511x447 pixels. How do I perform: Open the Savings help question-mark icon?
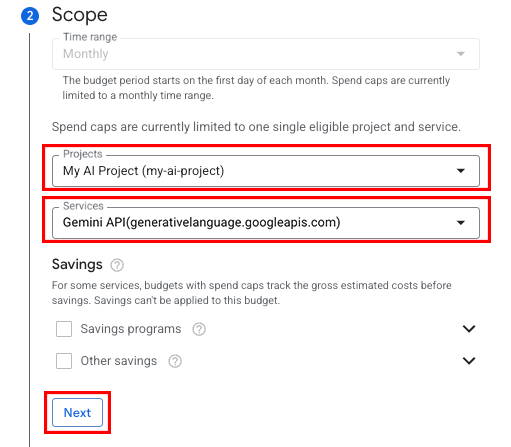pyautogui.click(x=117, y=265)
